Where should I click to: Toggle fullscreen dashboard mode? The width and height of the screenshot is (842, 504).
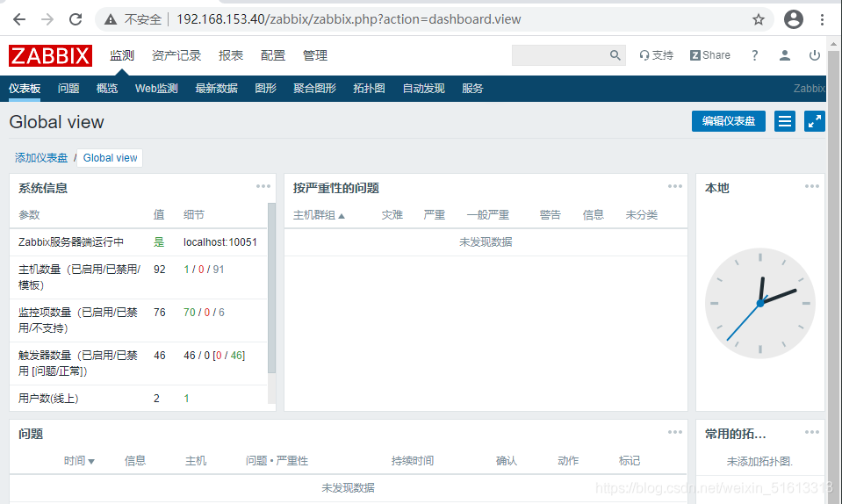[814, 121]
